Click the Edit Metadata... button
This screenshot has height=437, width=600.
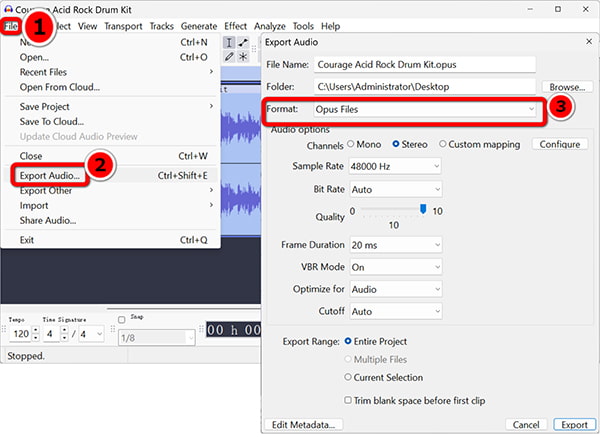pyautogui.click(x=303, y=425)
